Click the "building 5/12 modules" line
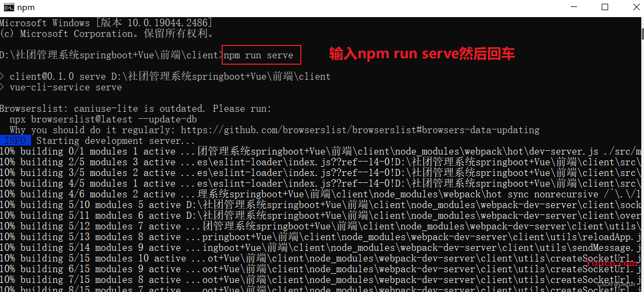This screenshot has width=644, height=292. [x=321, y=226]
